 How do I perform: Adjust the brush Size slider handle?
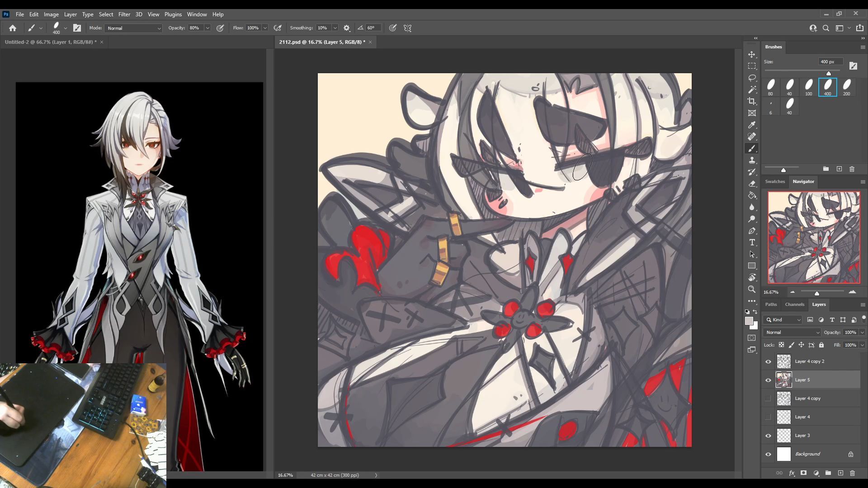[x=829, y=73]
